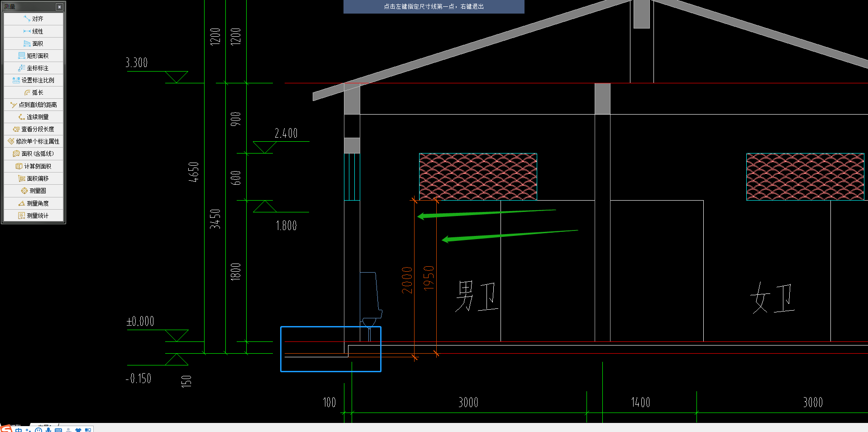The width and height of the screenshot is (868, 432).
Task: Click the 100 horizontal dimension text
Action: 329,402
